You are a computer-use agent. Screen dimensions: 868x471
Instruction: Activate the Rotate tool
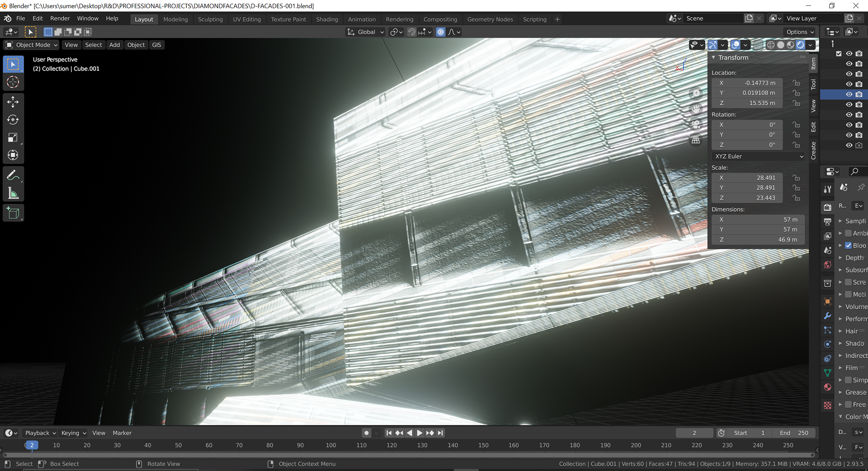tap(13, 120)
